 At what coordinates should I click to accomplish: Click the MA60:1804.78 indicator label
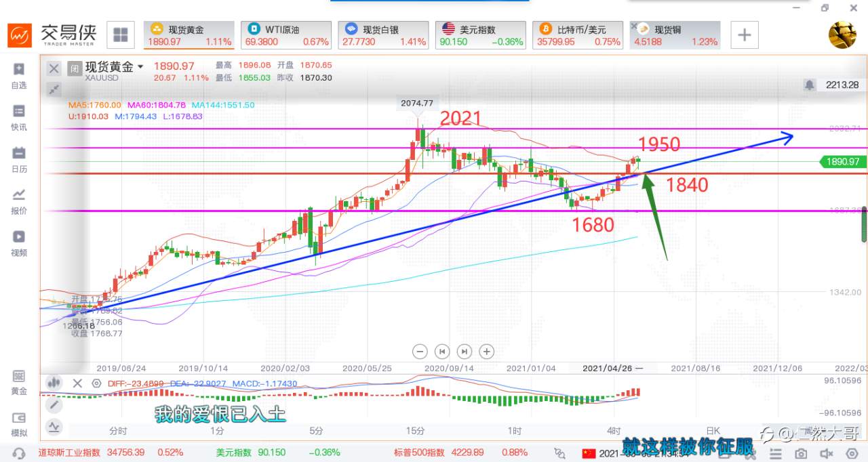click(x=157, y=105)
